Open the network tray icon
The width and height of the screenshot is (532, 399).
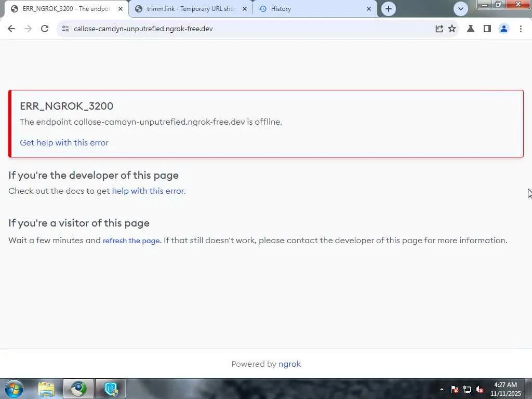pyautogui.click(x=467, y=389)
